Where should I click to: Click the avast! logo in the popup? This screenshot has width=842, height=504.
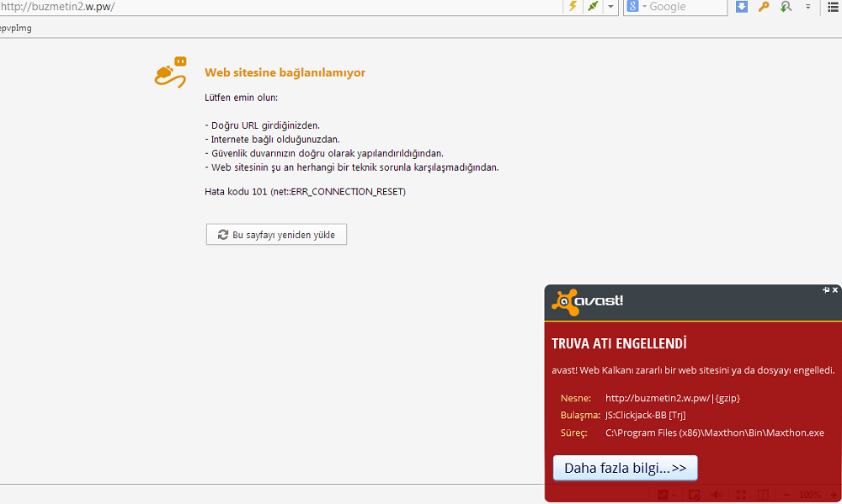[x=588, y=302]
